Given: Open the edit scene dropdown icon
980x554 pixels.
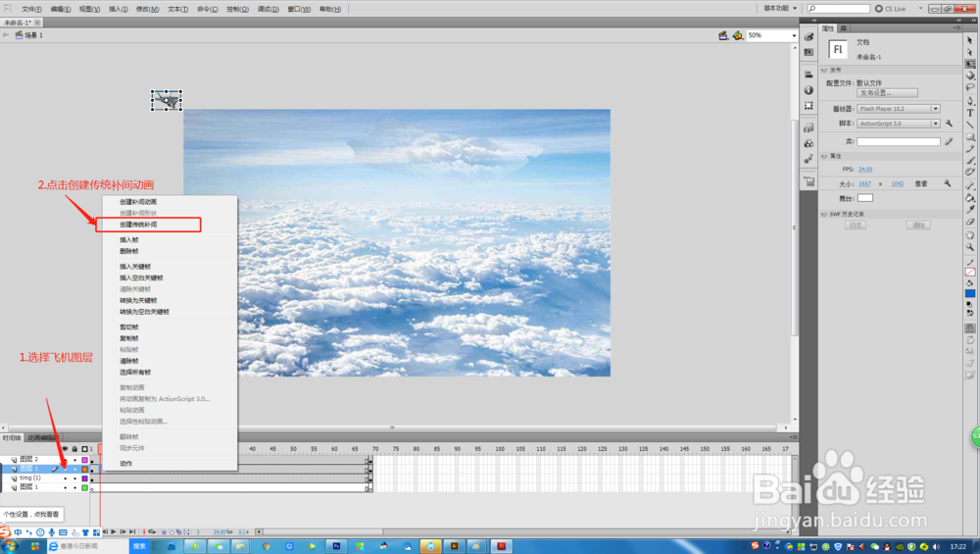Looking at the screenshot, I should tap(723, 35).
